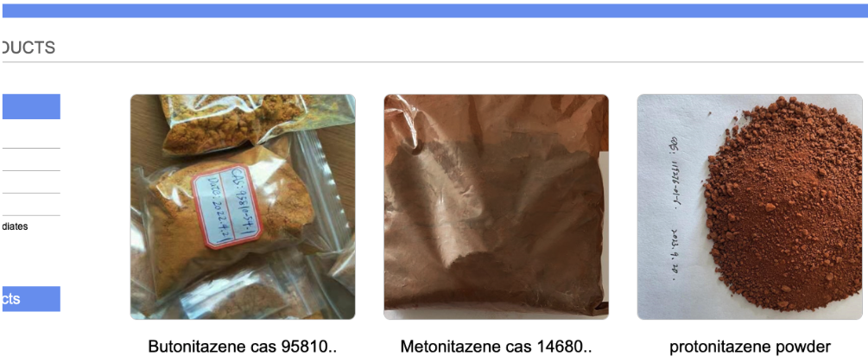The image size is (868, 363).
Task: Select the first empty sidebar row under blue header
Action: [x=31, y=137]
